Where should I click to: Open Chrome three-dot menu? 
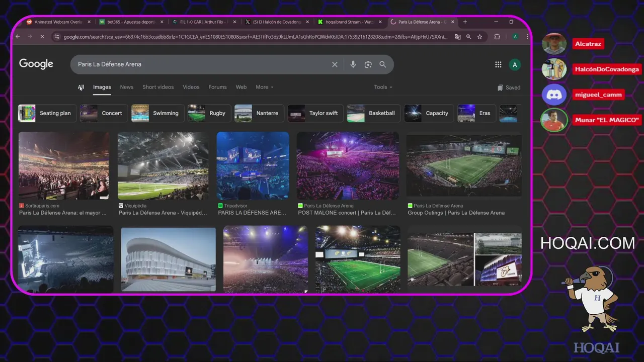click(527, 37)
